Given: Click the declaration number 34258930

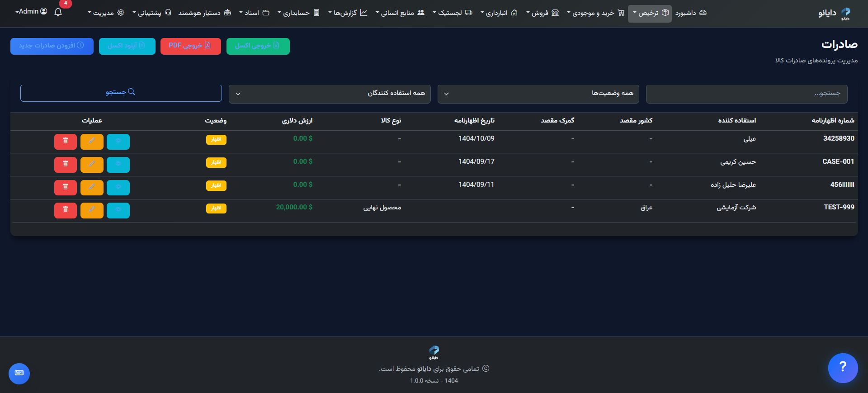Looking at the screenshot, I should click(x=839, y=138).
